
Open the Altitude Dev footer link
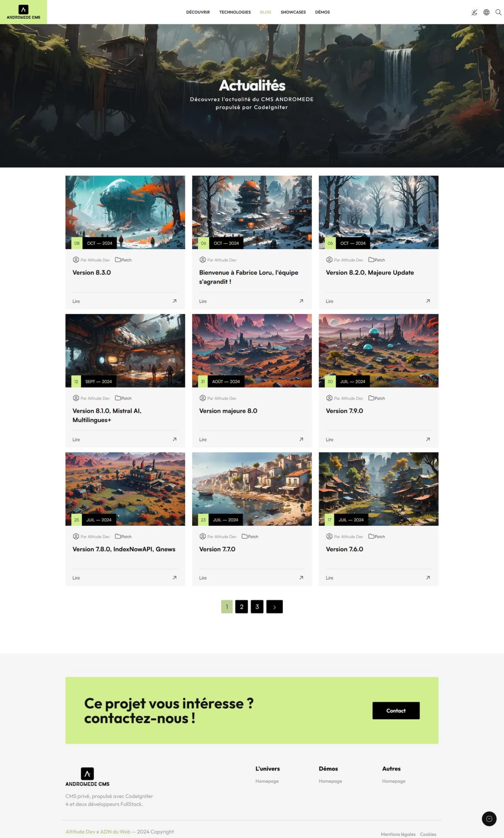coord(80,832)
